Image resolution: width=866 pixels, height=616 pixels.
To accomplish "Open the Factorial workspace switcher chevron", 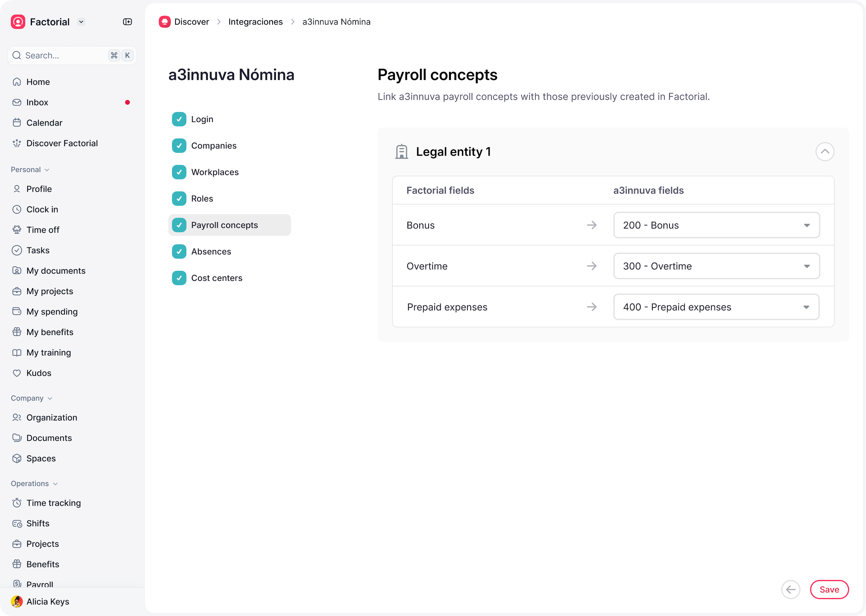I will (x=81, y=22).
